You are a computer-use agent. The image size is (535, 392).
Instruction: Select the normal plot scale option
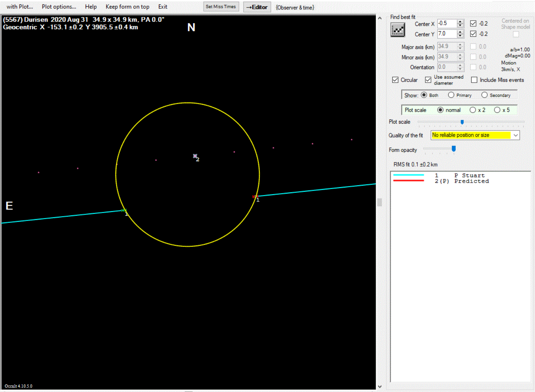(440, 110)
